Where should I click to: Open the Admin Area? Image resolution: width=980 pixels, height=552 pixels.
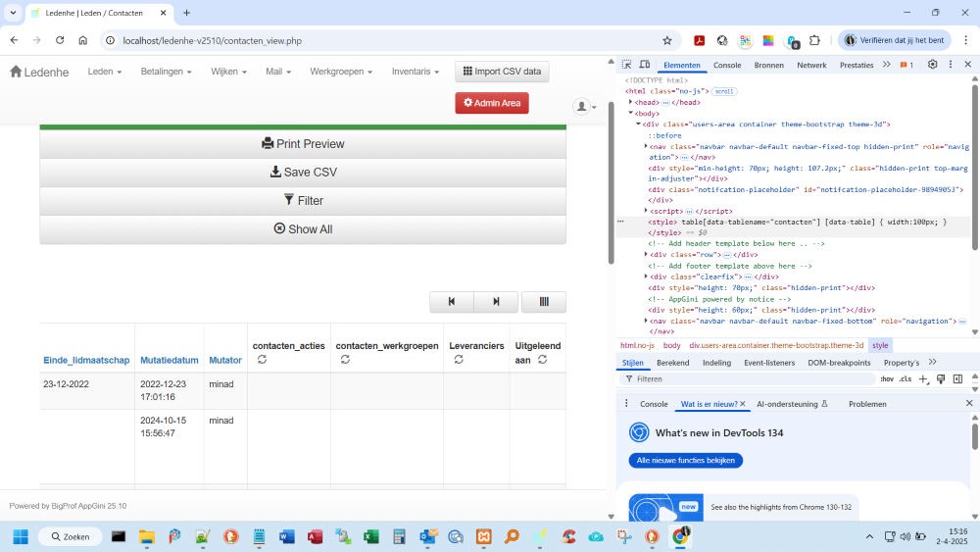click(x=492, y=103)
